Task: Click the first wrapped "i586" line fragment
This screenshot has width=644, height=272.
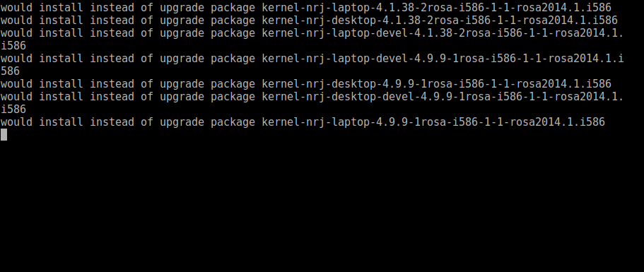Action: tap(13, 45)
